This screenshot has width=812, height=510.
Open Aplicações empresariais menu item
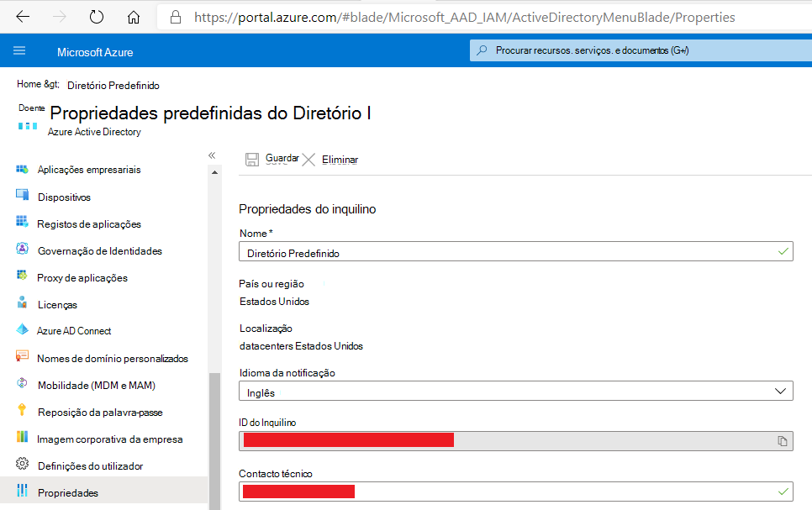pos(88,170)
